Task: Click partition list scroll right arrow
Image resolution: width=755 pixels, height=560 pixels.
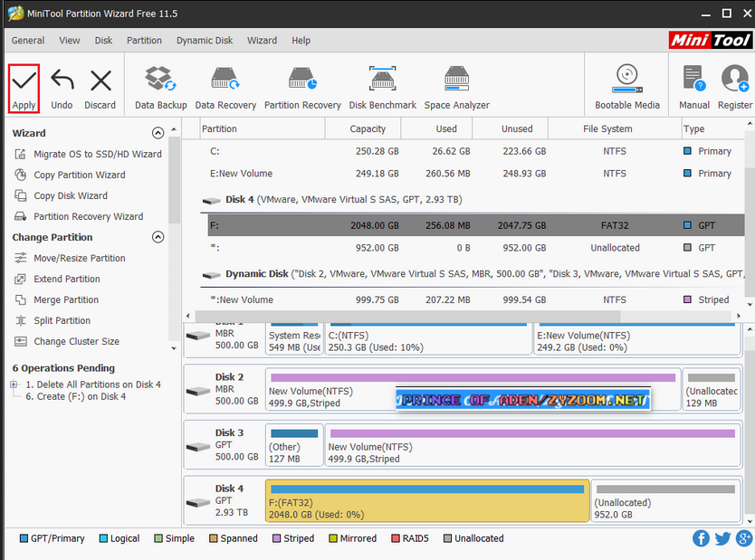Action: click(x=738, y=316)
